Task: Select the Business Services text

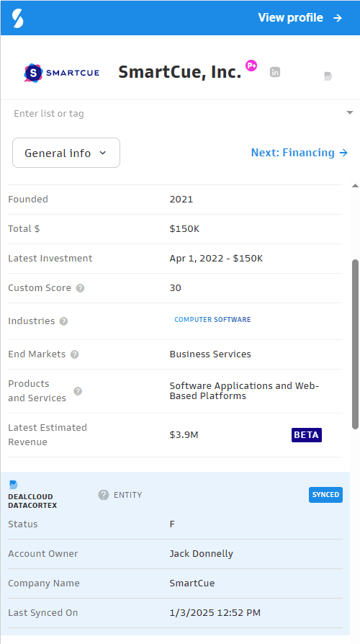Action: click(x=210, y=354)
